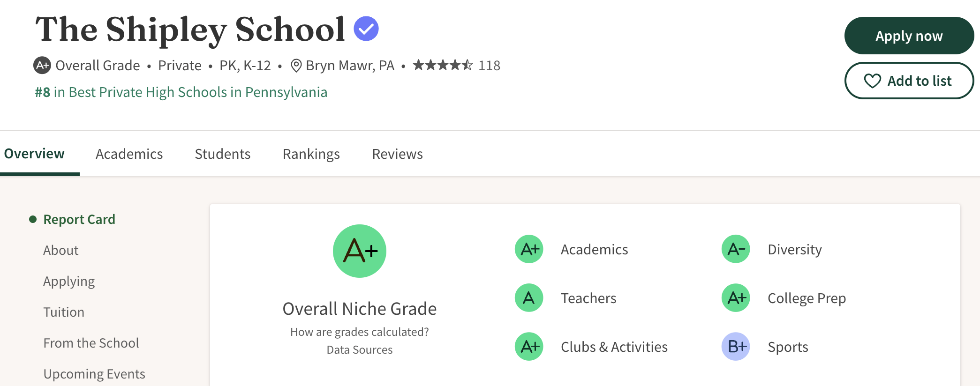Jump to Tuition section in sidebar
The height and width of the screenshot is (386, 980).
pyautogui.click(x=64, y=312)
